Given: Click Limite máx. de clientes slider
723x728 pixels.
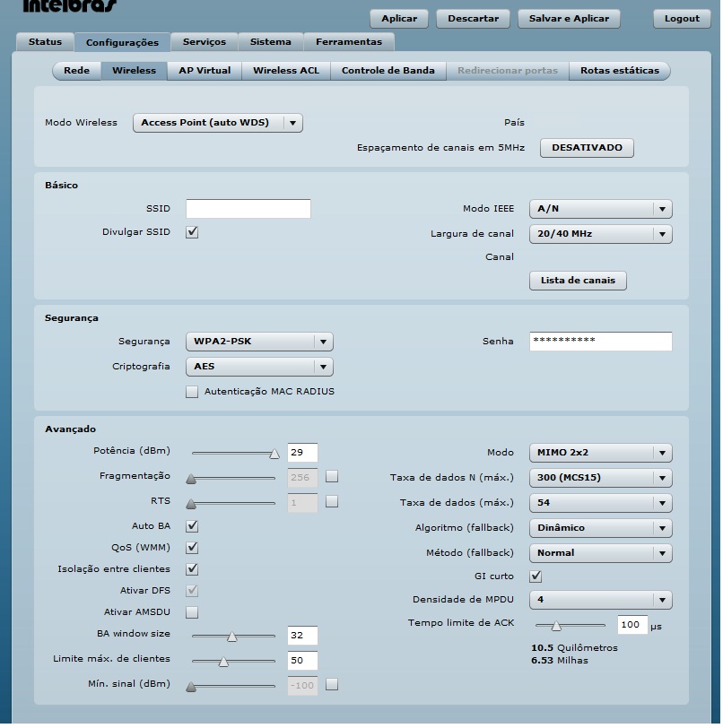Looking at the screenshot, I should [x=233, y=661].
